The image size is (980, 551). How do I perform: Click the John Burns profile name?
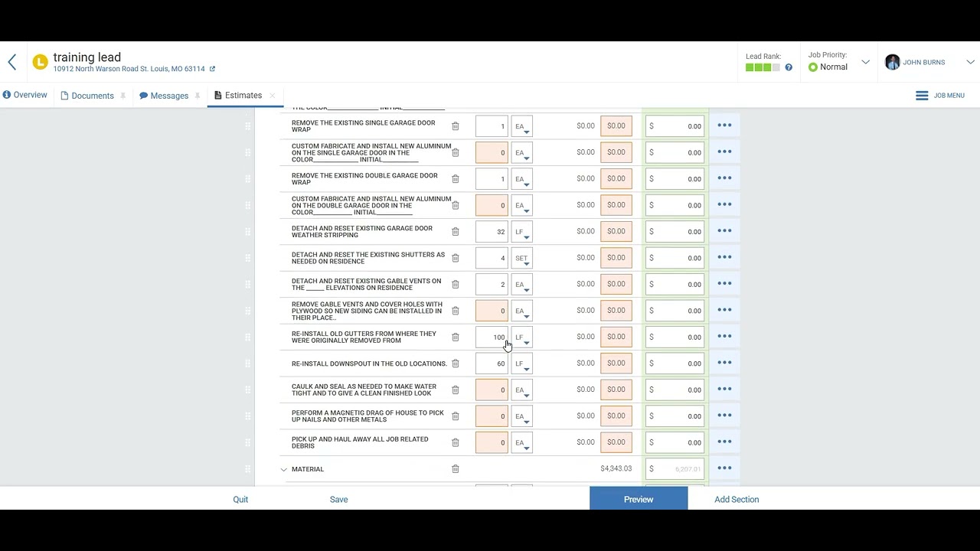923,62
